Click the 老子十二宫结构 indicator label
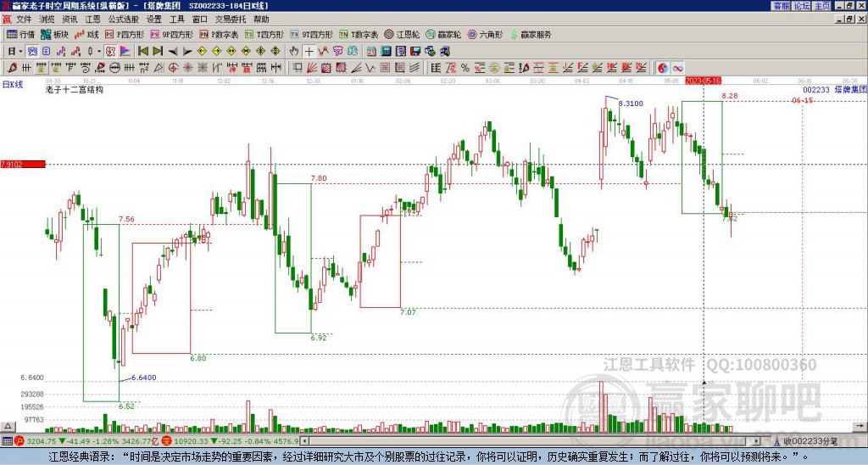 (75, 89)
